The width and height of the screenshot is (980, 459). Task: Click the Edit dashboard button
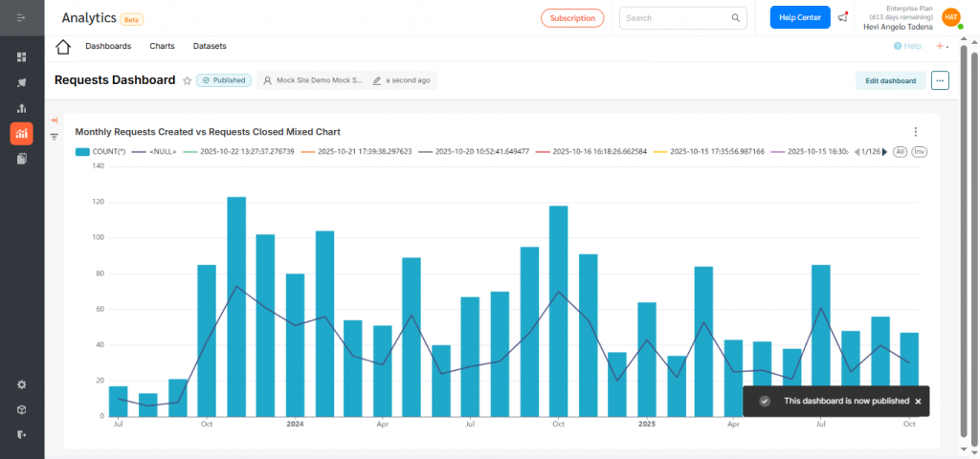[890, 81]
